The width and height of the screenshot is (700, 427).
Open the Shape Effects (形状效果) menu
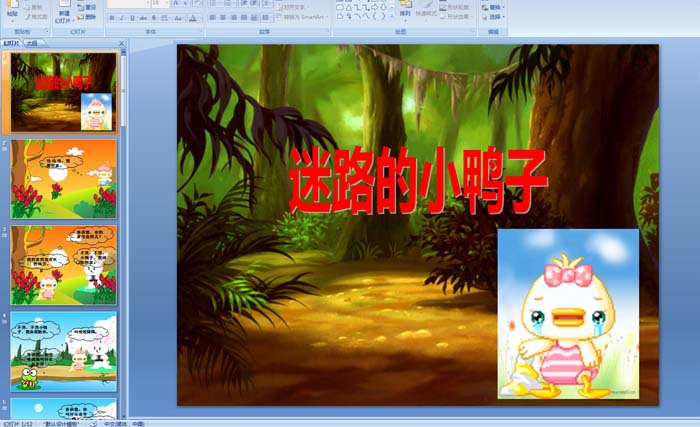tap(454, 17)
